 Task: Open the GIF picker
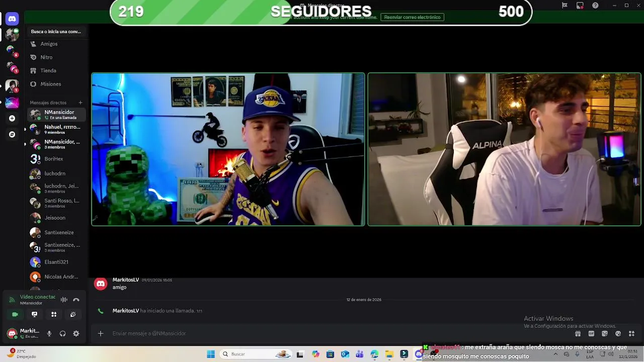591,333
